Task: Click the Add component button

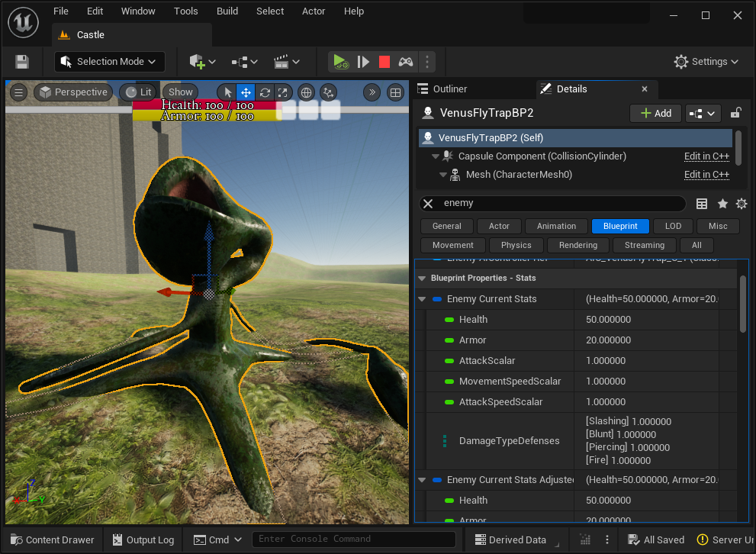Action: coord(656,113)
